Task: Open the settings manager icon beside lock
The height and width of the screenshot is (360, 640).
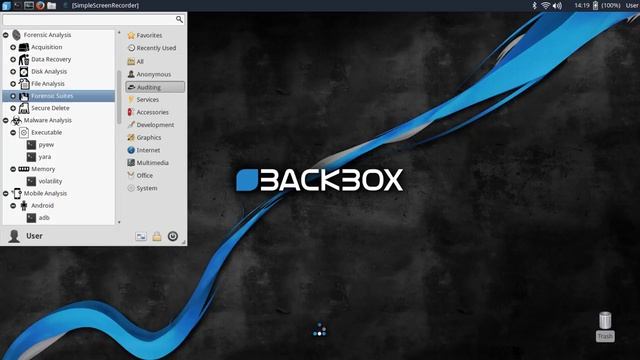Action: pos(141,236)
